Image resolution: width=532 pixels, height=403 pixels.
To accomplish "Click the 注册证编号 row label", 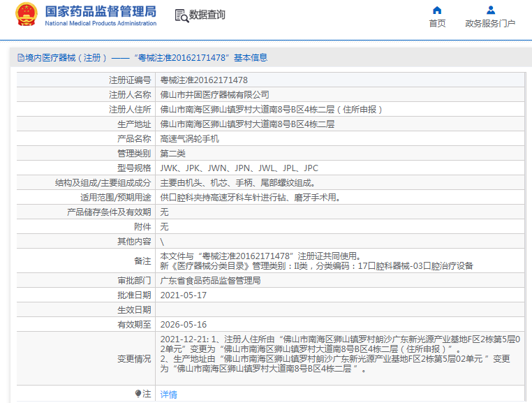I will 130,80.
